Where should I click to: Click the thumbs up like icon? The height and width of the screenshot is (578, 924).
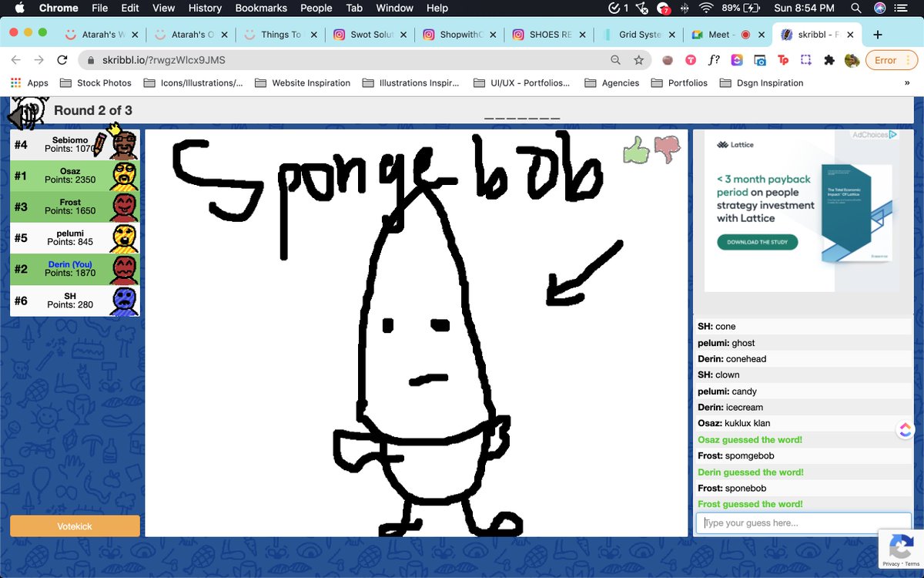pyautogui.click(x=636, y=150)
